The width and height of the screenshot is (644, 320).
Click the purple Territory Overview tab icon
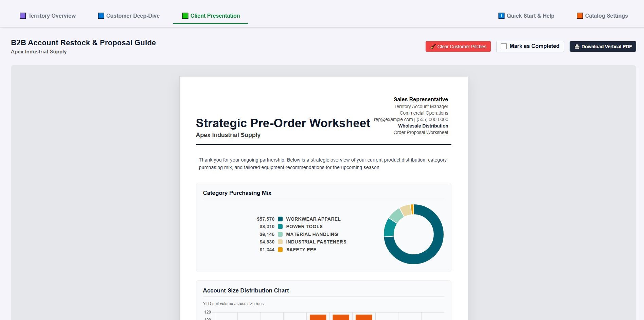[x=23, y=16]
